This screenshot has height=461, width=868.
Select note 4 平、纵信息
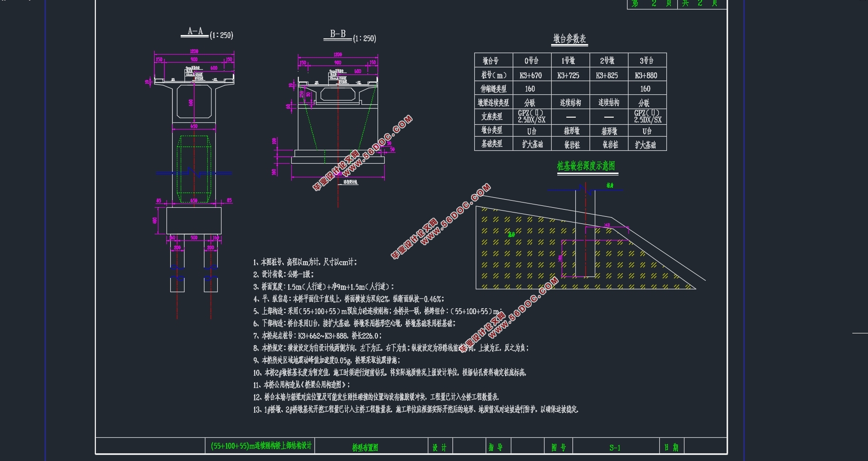(x=349, y=299)
